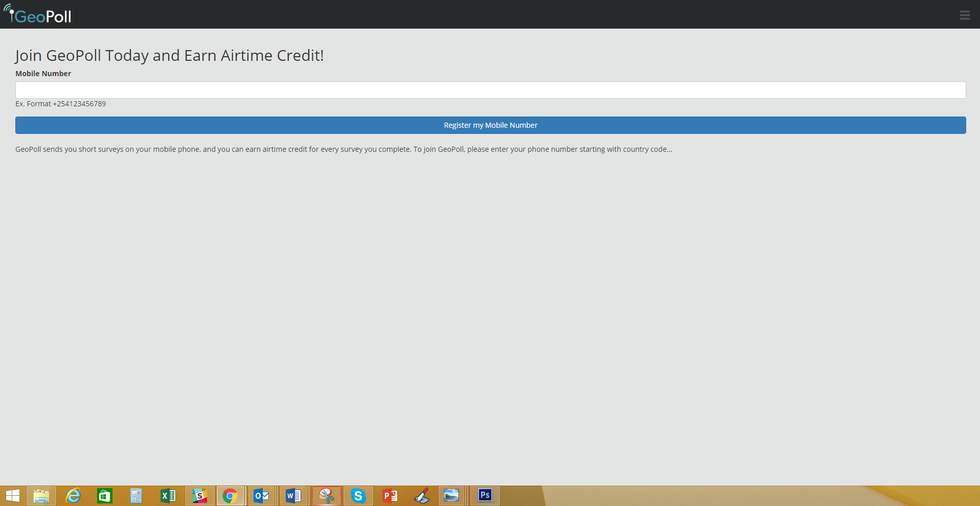Screen dimensions: 980x506
Task: Open the Windows Store taskbar icon
Action: (x=105, y=496)
